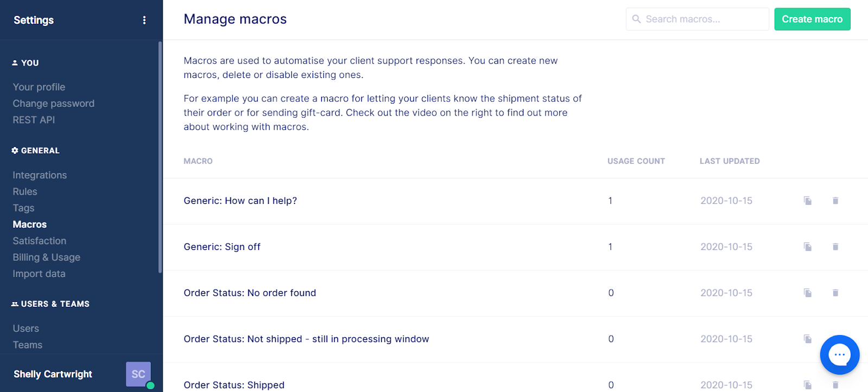Click the Create macro button
Screen dimensions: 868x392
coord(812,19)
